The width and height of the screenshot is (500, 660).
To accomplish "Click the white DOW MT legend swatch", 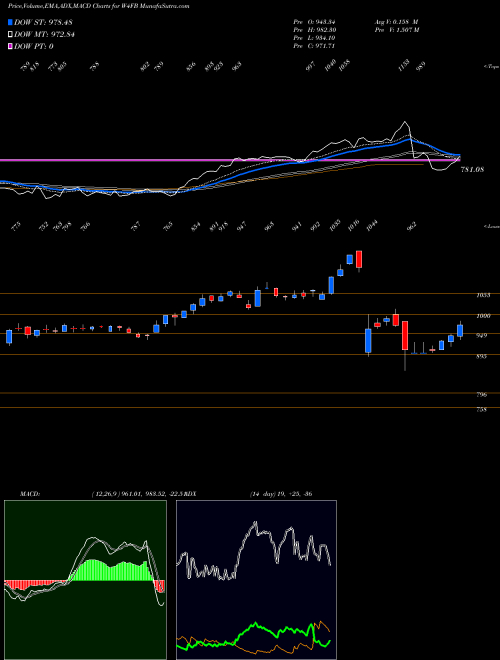I will (x=10, y=35).
